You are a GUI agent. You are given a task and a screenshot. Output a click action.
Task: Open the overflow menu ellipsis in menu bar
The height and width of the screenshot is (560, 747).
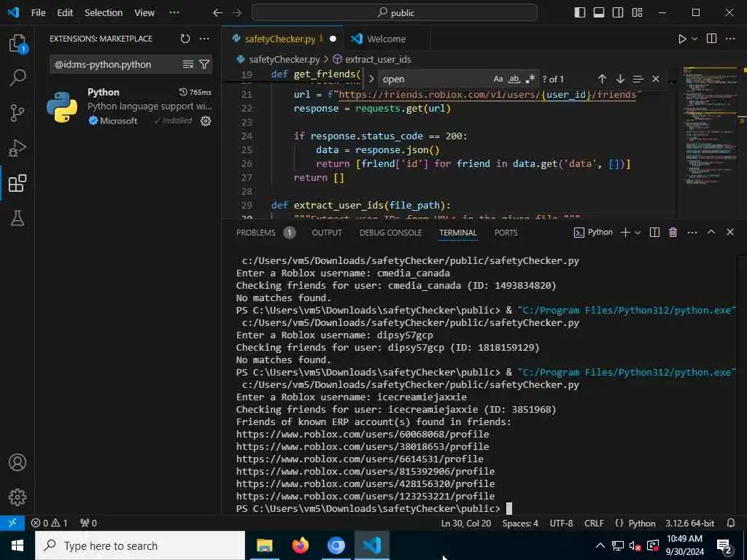point(174,13)
